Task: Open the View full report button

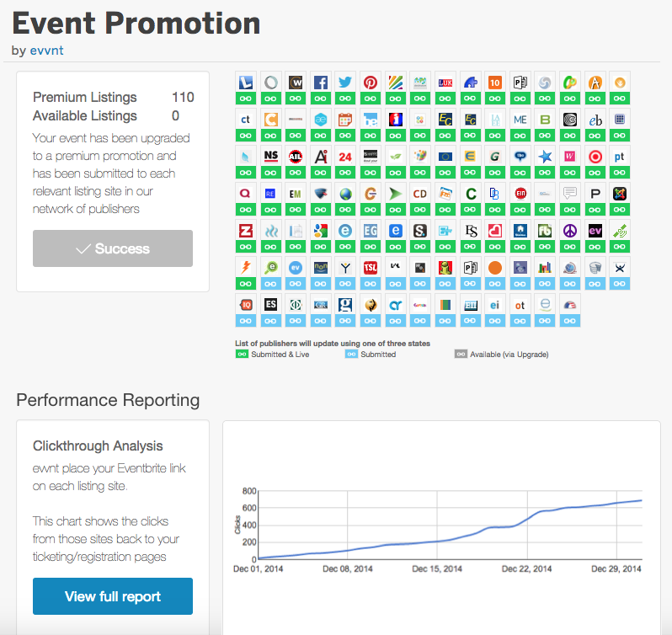Action: (x=113, y=596)
